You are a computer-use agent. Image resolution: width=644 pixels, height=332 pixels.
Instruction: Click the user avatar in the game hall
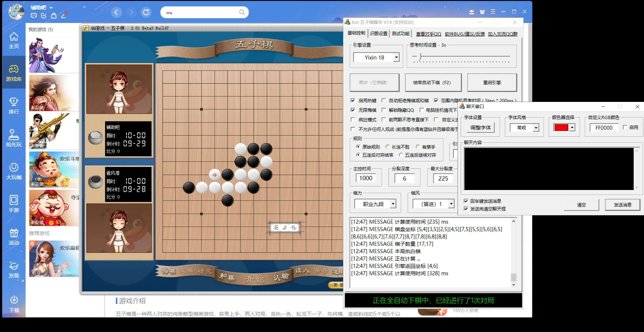pos(16,12)
